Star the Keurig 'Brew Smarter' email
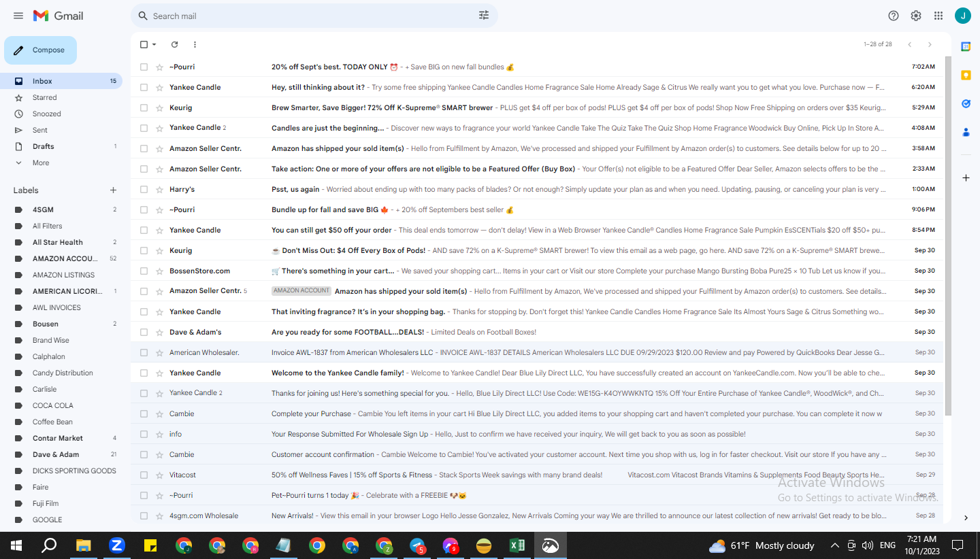The width and height of the screenshot is (980, 559). pyautogui.click(x=159, y=107)
